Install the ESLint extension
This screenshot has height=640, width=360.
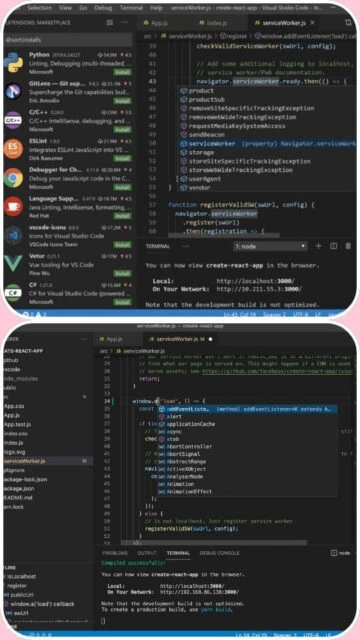[x=122, y=158]
